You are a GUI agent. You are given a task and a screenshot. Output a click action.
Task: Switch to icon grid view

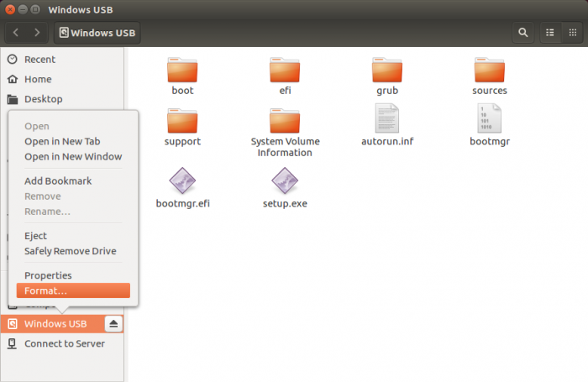click(573, 33)
